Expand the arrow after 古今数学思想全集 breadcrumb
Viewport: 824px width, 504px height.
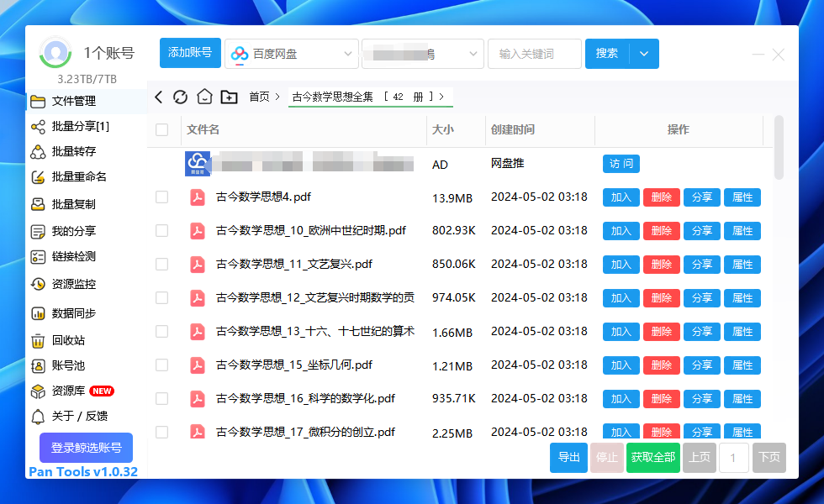[441, 97]
